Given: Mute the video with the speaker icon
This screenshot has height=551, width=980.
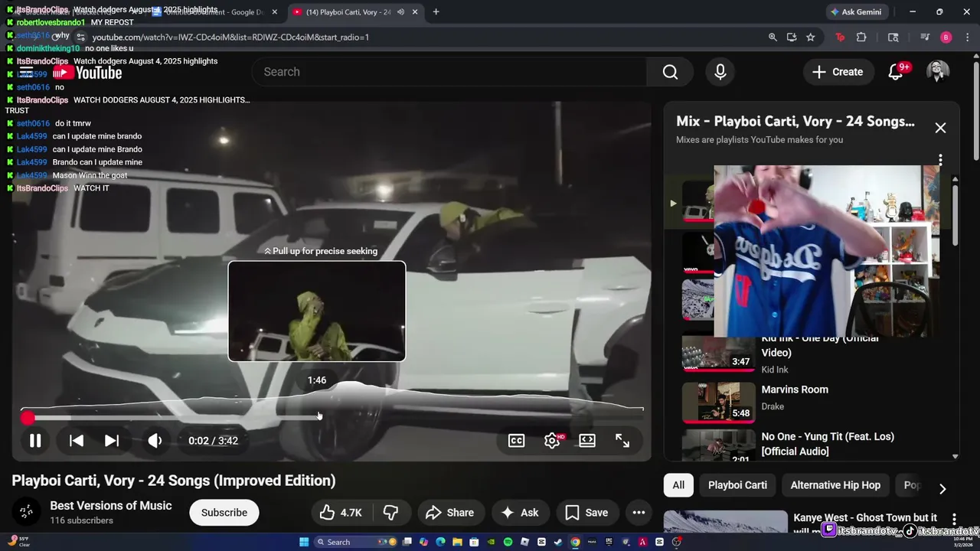Looking at the screenshot, I should [x=155, y=441].
